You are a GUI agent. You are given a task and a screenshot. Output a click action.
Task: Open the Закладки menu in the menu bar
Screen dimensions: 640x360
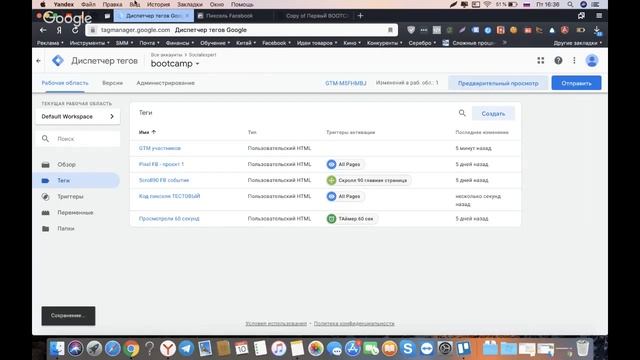coord(190,4)
